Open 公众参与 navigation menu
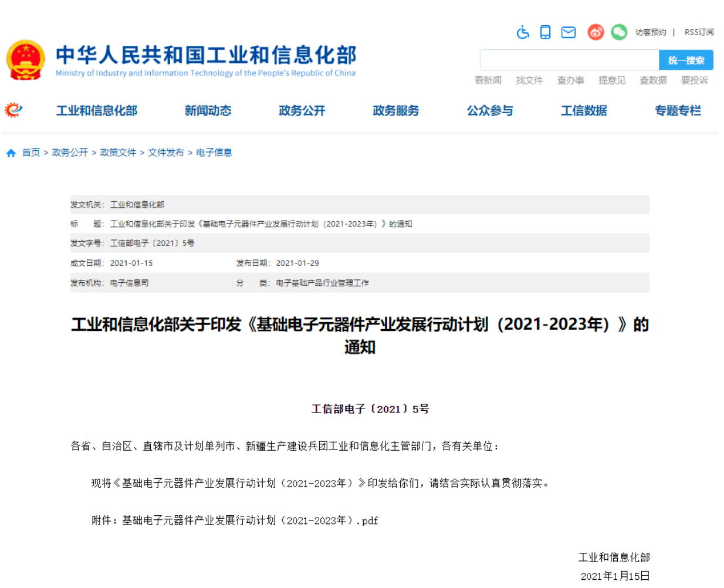The image size is (724, 588). (490, 110)
